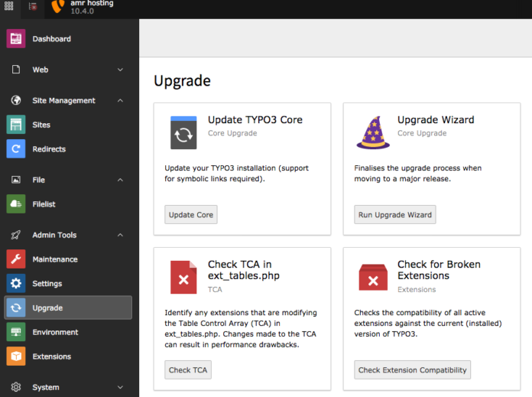
Task: Expand the System section chevron
Action: pyautogui.click(x=120, y=387)
